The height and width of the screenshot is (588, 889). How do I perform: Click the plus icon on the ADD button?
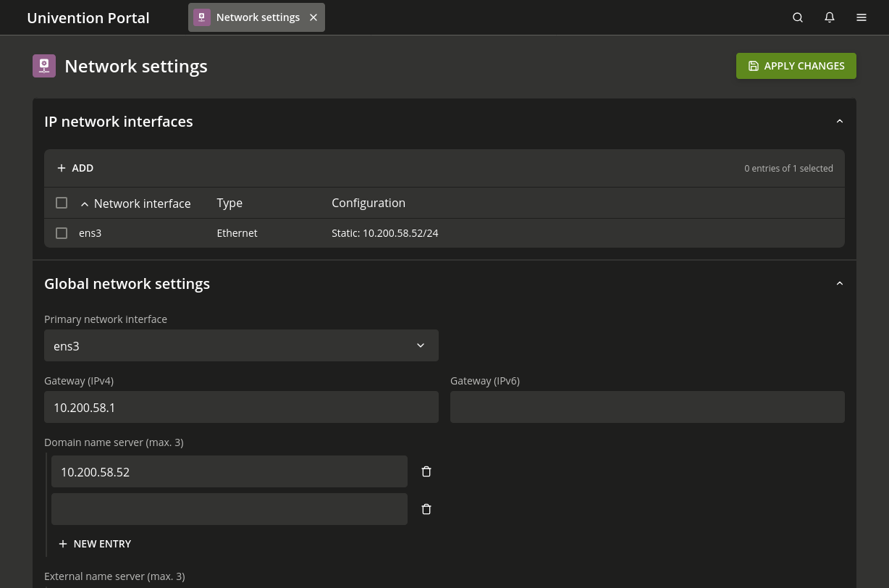coord(62,167)
